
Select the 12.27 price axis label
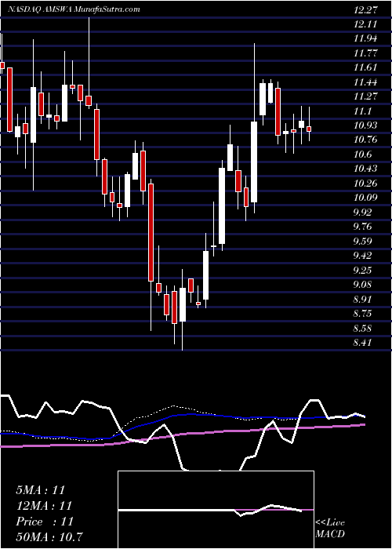[365, 9]
